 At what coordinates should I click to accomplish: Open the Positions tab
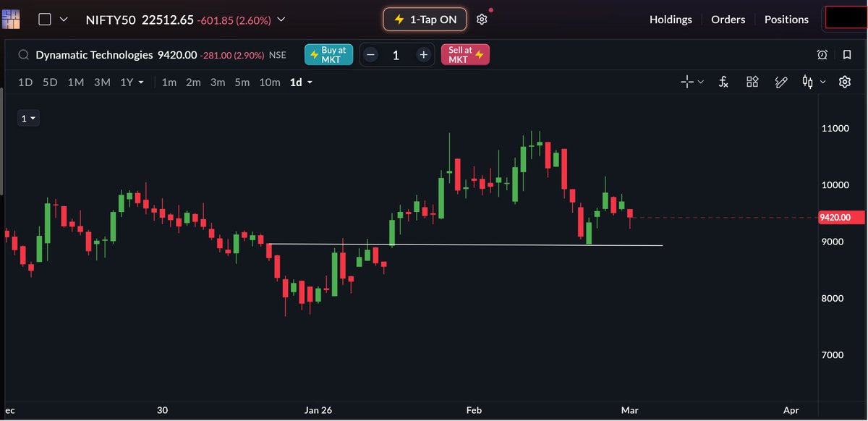(786, 20)
